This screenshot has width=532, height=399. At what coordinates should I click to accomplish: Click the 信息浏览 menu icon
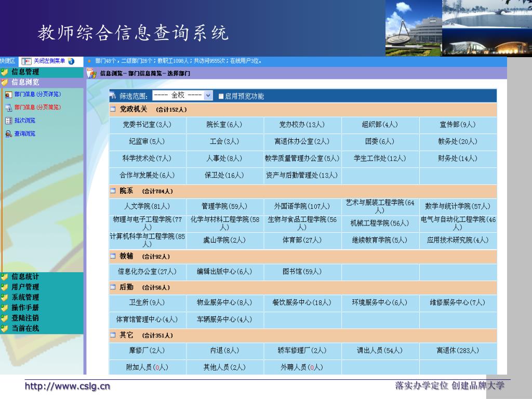pos(4,82)
